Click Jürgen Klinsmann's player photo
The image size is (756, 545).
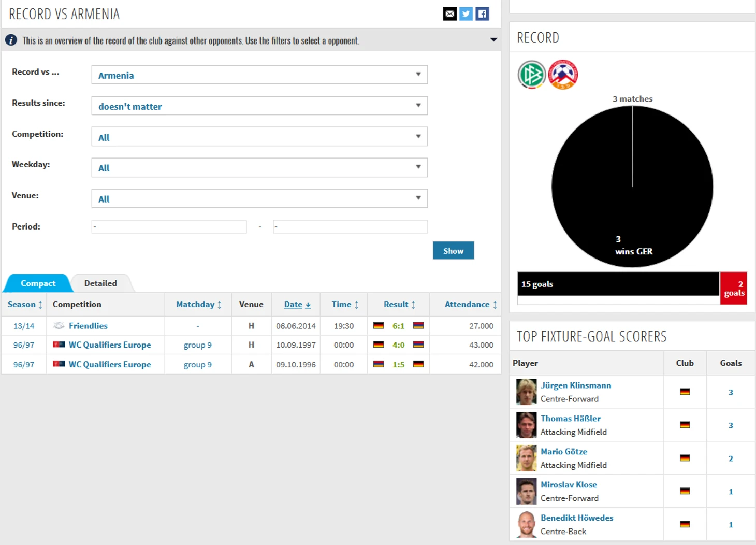[x=526, y=392]
